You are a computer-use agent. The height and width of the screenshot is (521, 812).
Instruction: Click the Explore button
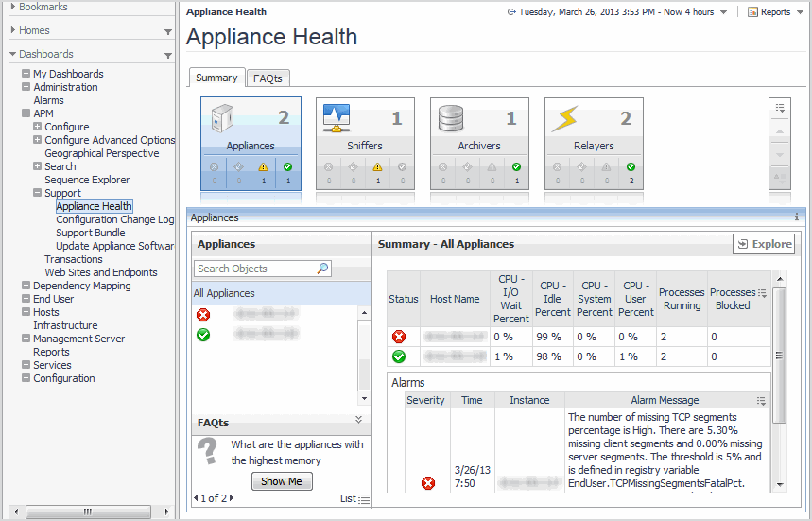(x=764, y=244)
